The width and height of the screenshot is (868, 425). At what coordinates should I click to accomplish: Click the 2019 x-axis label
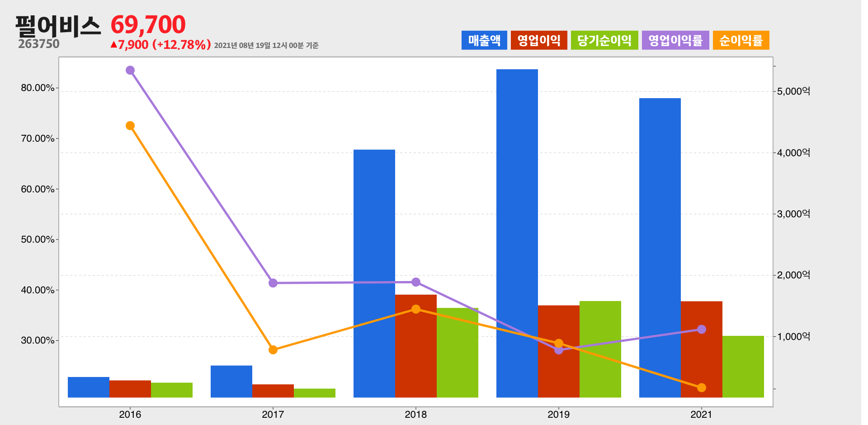559,414
